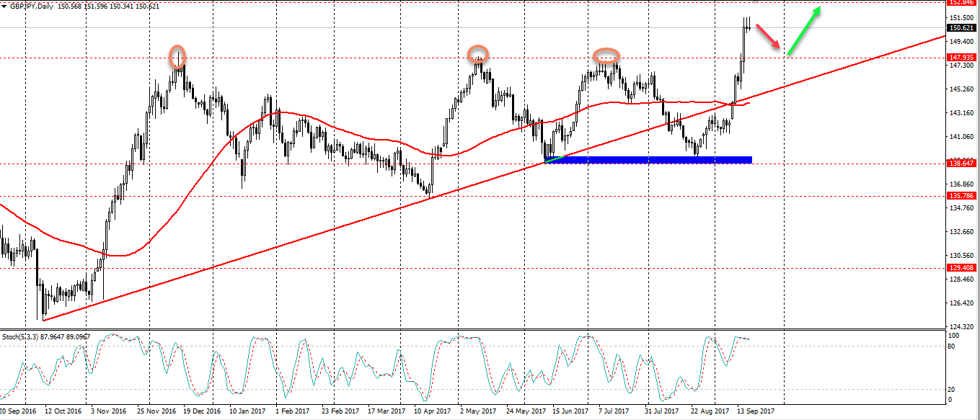The image size is (980, 420).
Task: Click the 10 Apr 2017 date label
Action: tap(432, 411)
